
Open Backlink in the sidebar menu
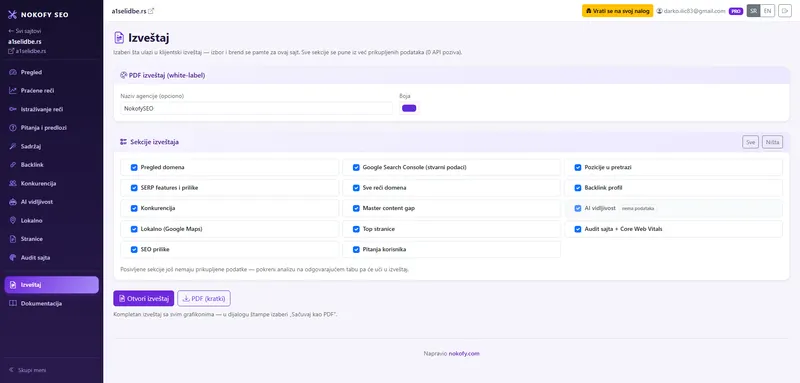click(52, 165)
